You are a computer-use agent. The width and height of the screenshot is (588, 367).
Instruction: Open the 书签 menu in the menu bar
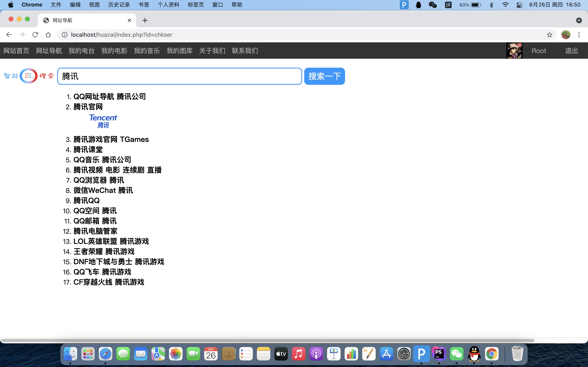coord(144,5)
